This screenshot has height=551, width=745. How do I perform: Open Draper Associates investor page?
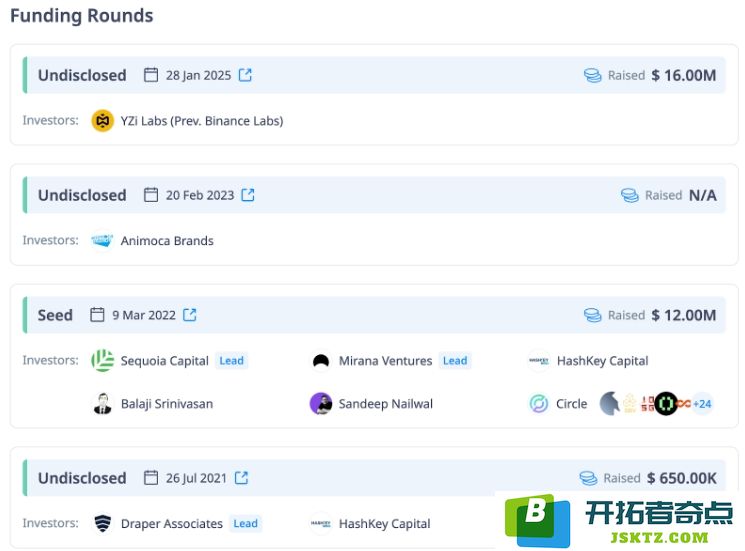[172, 523]
